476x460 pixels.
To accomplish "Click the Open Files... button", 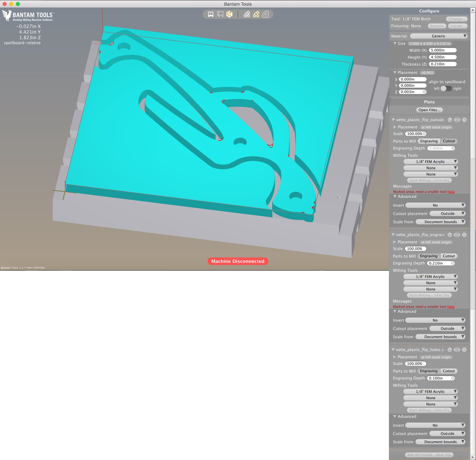I will click(429, 110).
